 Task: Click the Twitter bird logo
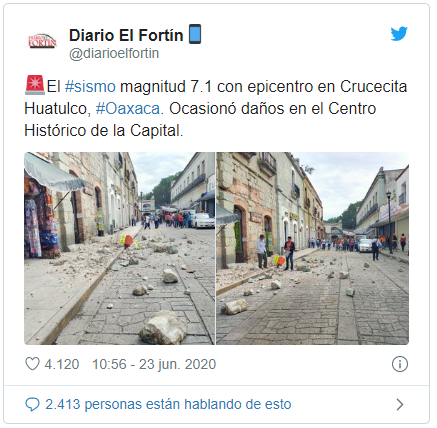tap(399, 33)
